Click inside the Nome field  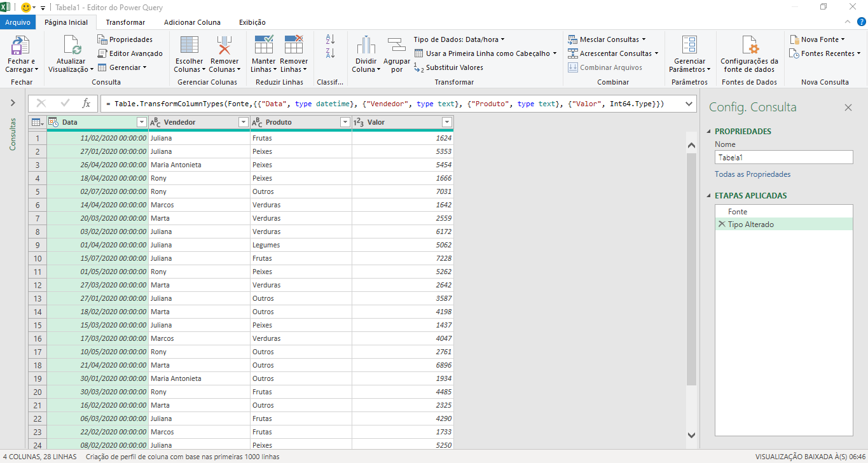tap(783, 157)
